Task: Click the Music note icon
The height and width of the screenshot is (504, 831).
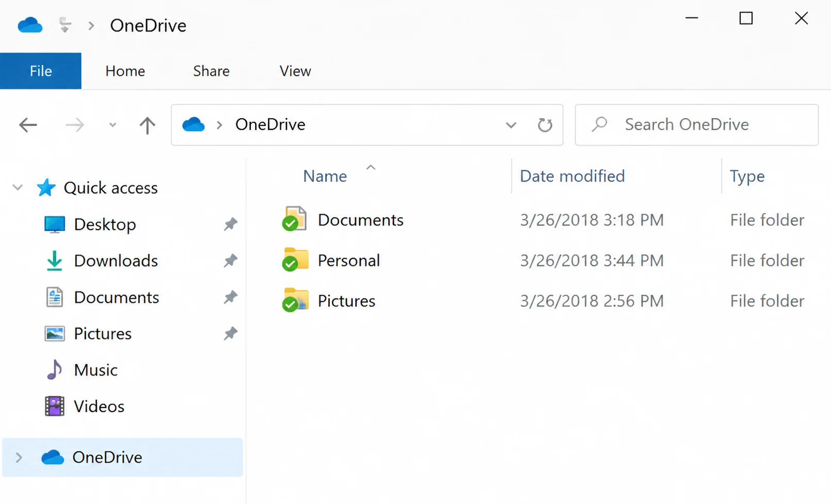Action: (54, 370)
